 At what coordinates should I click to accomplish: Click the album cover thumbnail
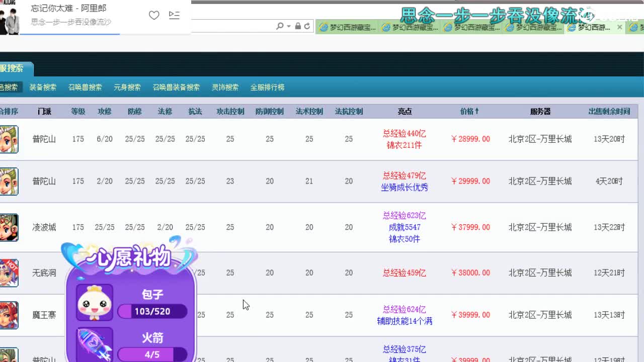(x=10, y=19)
